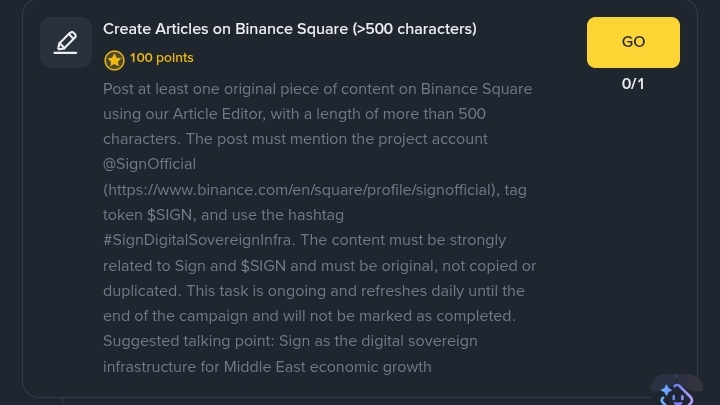Click the "100 points" reward label
This screenshot has height=405, width=720.
[x=161, y=58]
